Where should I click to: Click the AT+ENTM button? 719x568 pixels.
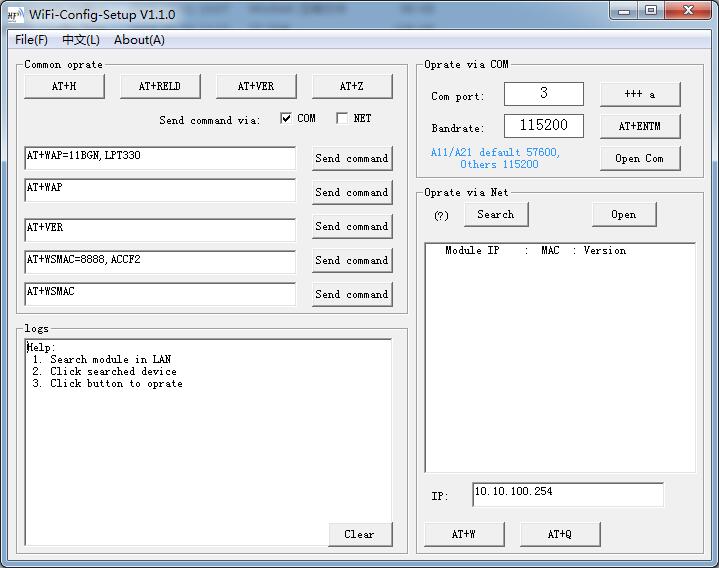click(x=639, y=126)
